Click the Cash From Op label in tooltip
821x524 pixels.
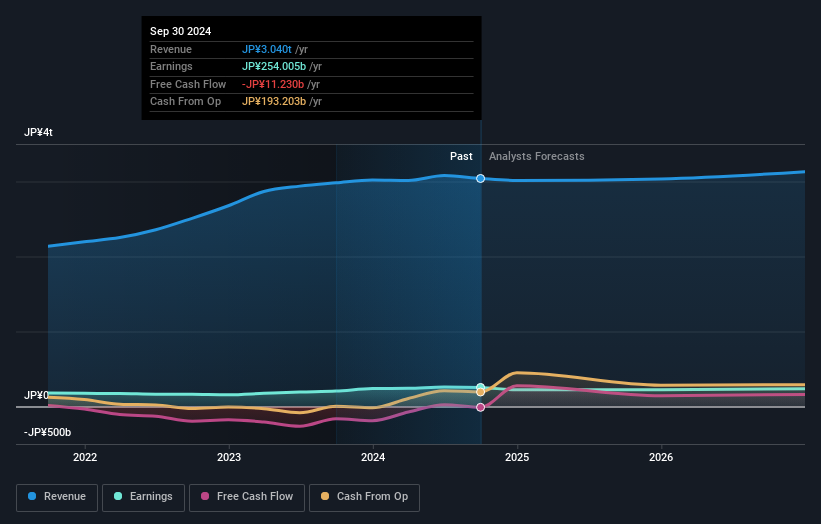coord(185,102)
